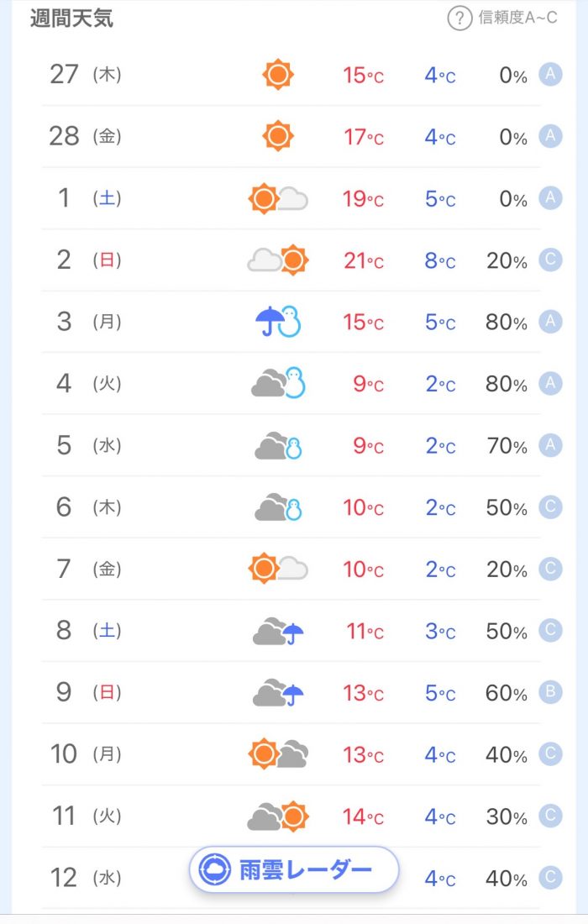
Task: Click the sunny icon for the 27th
Action: [277, 75]
